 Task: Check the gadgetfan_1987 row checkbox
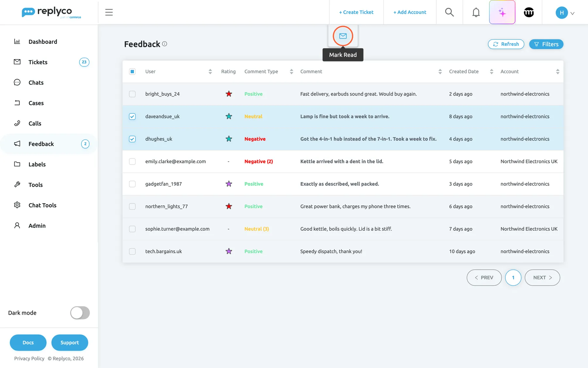coord(132,184)
